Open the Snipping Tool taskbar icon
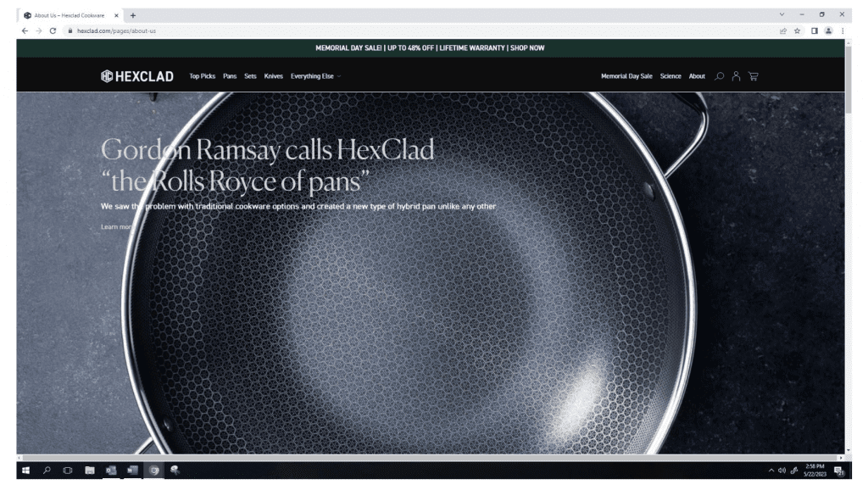868x490 pixels. 175,471
